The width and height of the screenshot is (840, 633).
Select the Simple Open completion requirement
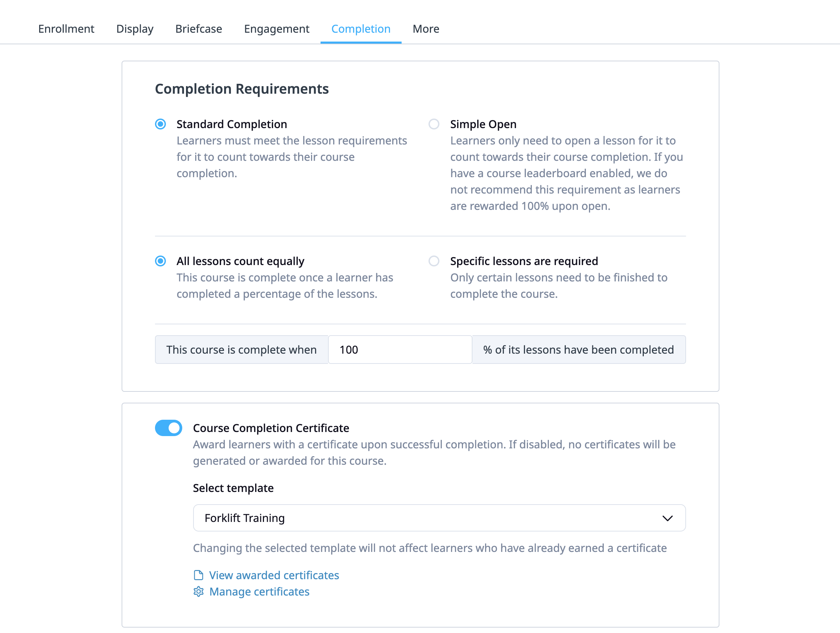point(434,124)
